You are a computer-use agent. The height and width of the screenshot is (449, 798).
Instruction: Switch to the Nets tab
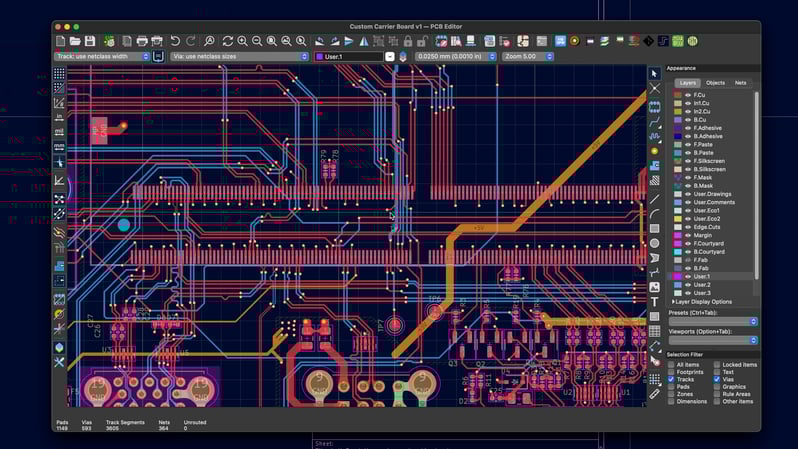[740, 83]
